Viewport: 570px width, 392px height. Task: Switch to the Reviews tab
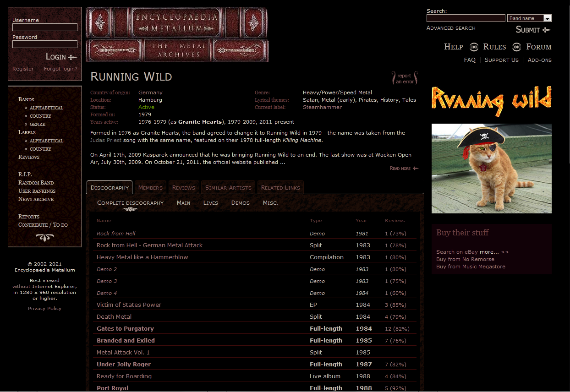pyautogui.click(x=184, y=187)
